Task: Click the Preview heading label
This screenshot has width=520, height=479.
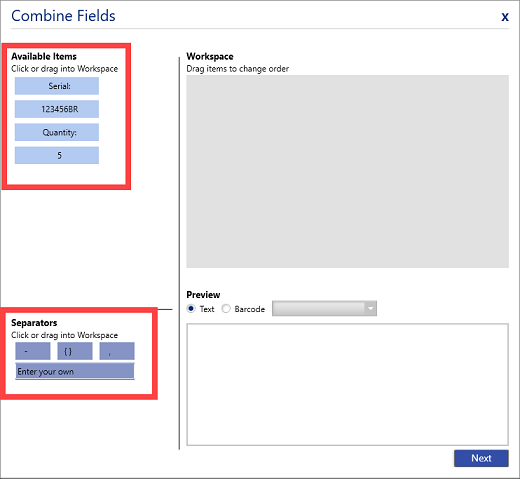Action: click(x=203, y=295)
